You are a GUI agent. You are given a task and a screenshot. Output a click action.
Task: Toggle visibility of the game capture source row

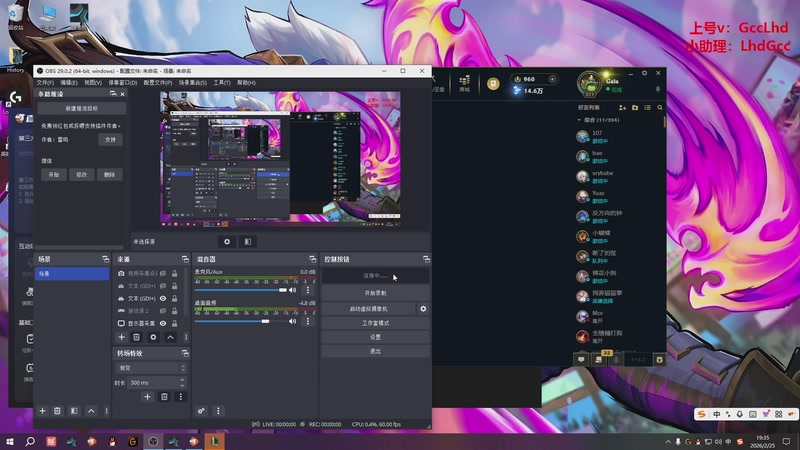pos(163,311)
